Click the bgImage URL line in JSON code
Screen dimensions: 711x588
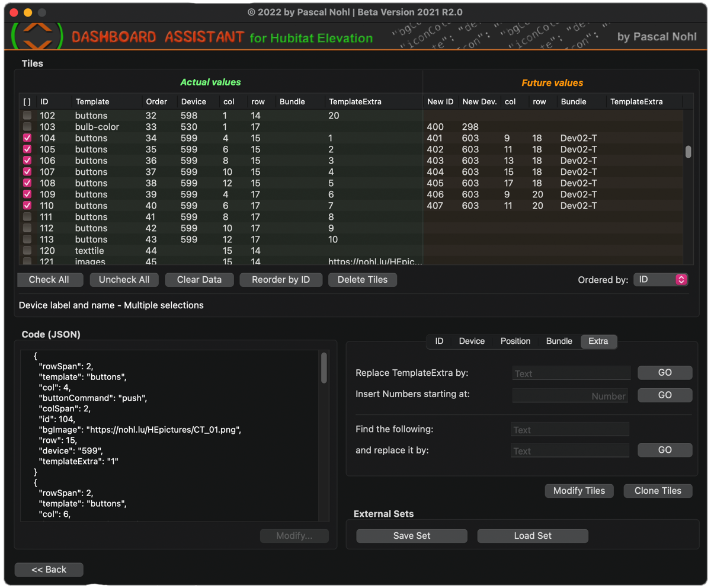coord(140,430)
